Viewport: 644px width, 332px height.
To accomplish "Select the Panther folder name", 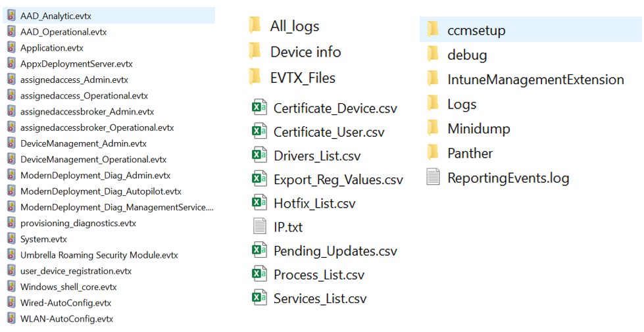I will 470,153.
